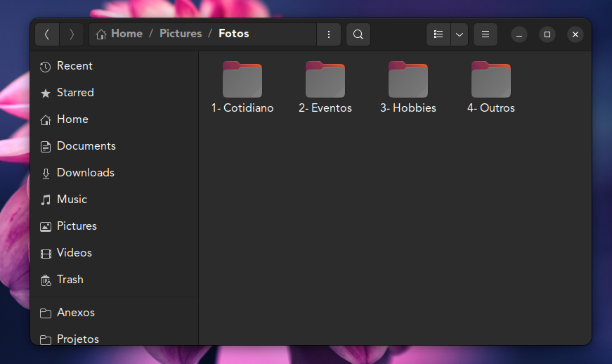Go back with the left arrow button
This screenshot has width=612, height=364.
click(x=47, y=34)
